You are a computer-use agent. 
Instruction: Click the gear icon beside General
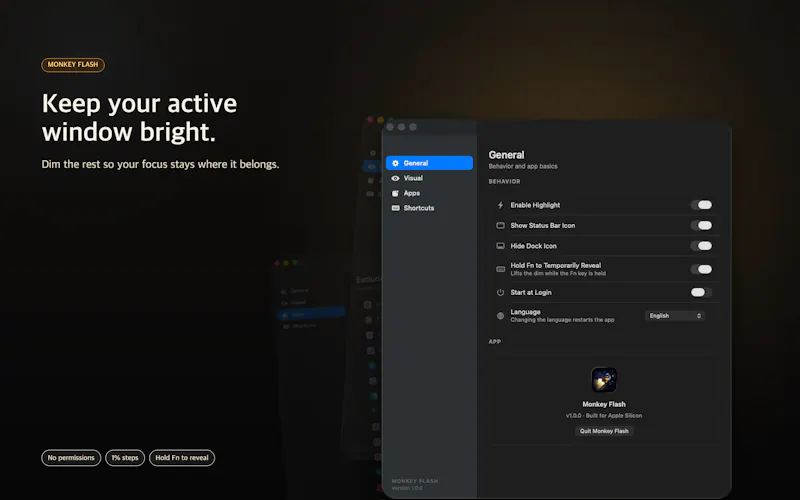point(395,163)
